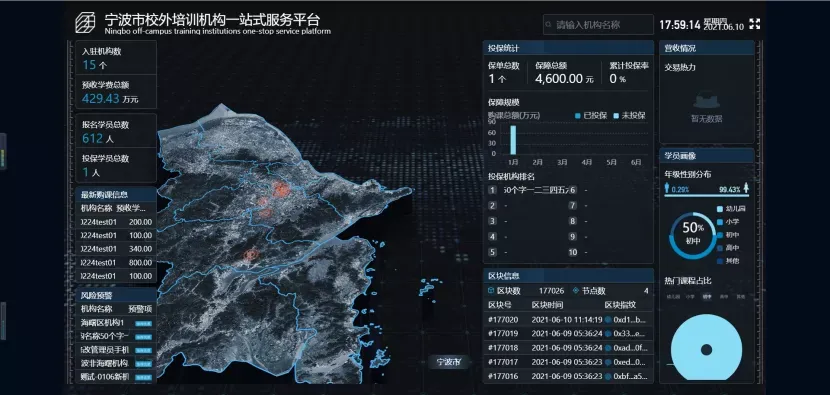
Task: Toggle the 高中 legend item beside the donut
Action: pos(728,248)
